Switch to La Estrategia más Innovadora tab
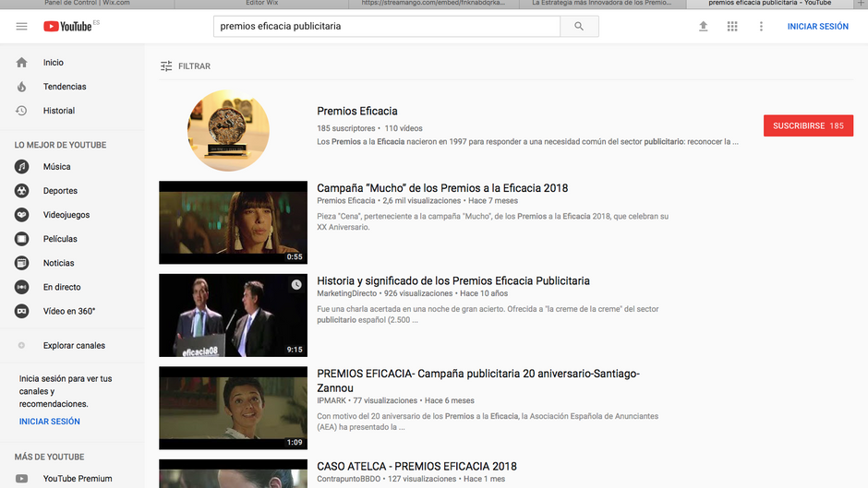The image size is (868, 488). pos(602,4)
